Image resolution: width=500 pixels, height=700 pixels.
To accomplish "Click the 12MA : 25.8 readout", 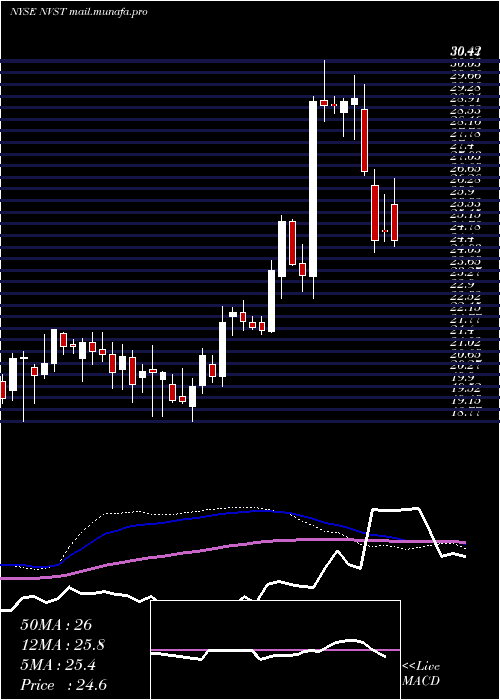I will coord(61,645).
